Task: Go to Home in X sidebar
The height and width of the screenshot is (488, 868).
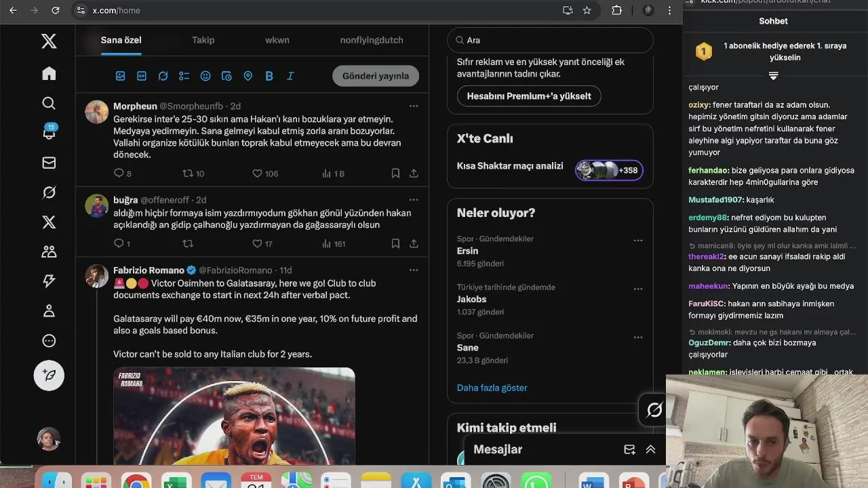Action: click(x=49, y=73)
